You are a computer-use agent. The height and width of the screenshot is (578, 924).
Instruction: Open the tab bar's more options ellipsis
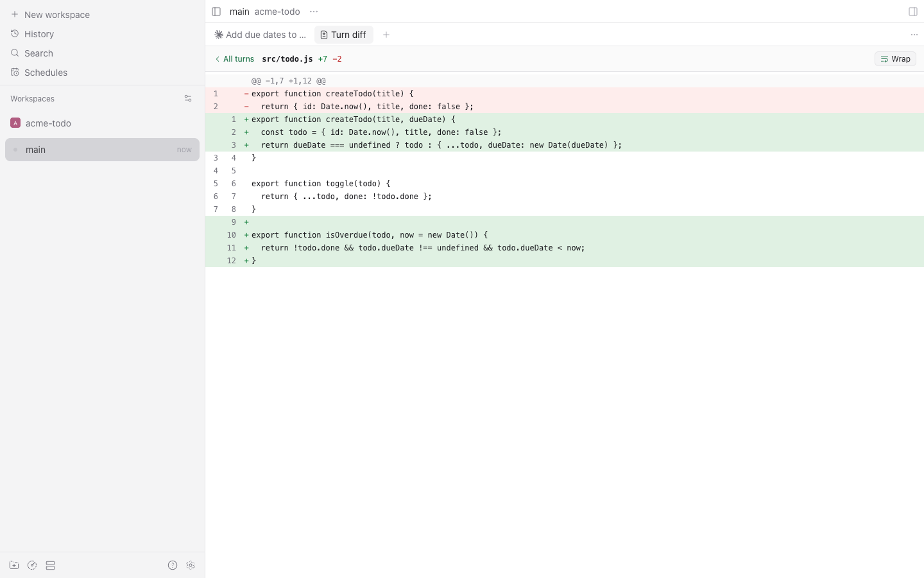914,35
